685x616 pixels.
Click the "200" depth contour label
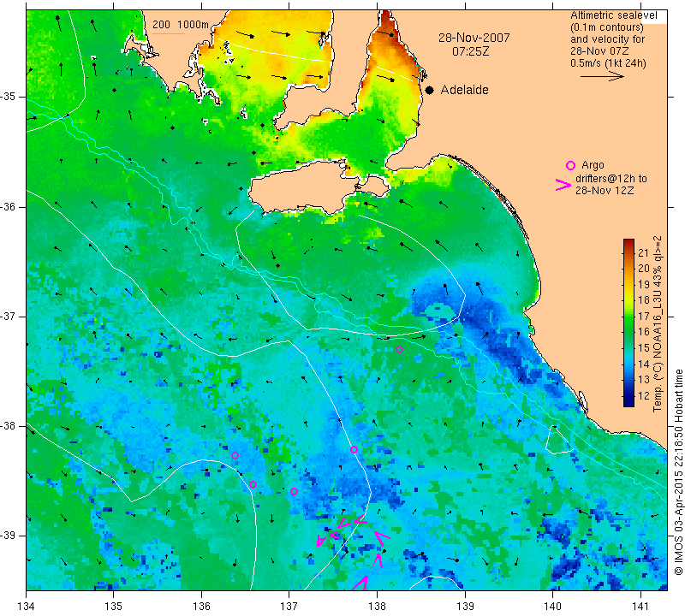coord(161,25)
